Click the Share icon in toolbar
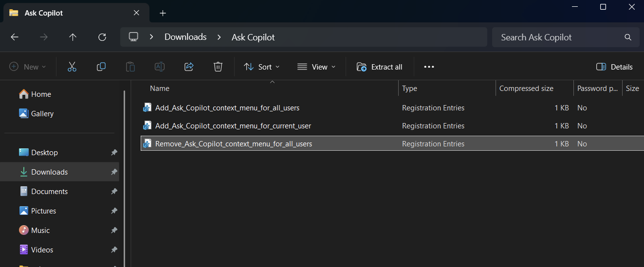The width and height of the screenshot is (644, 267). tap(189, 67)
